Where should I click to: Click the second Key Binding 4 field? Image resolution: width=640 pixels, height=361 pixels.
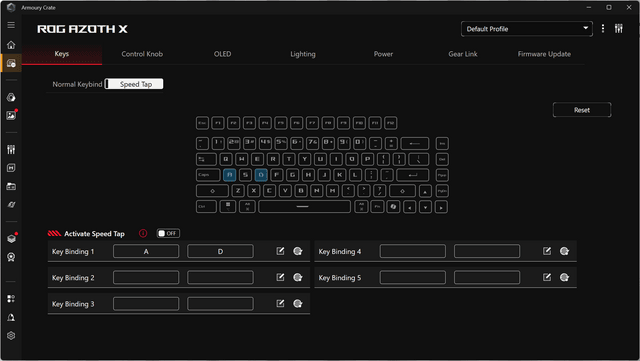pos(487,251)
